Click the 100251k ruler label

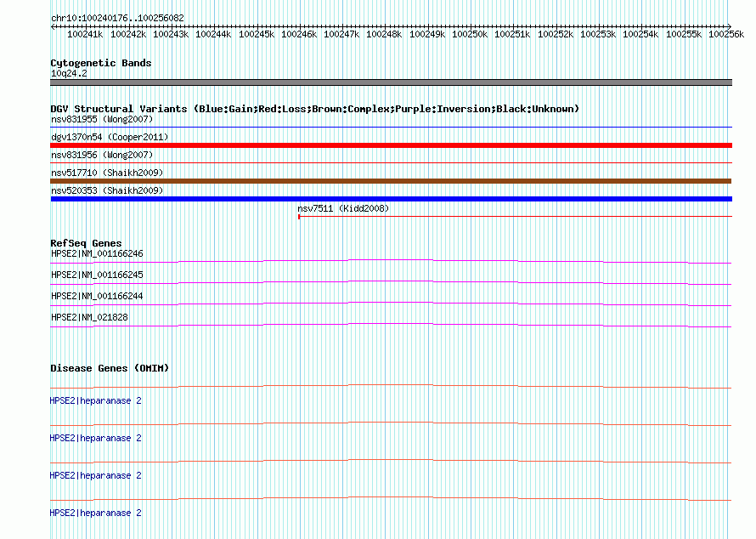click(x=512, y=34)
